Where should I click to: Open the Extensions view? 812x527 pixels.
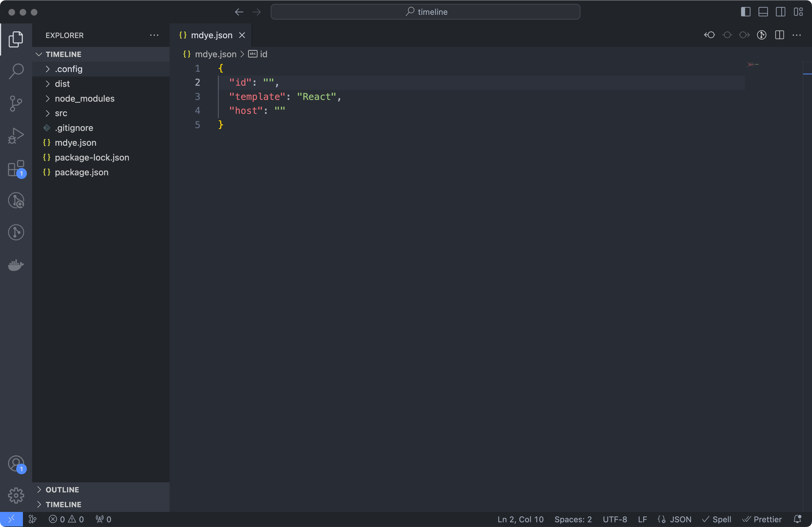coord(16,168)
